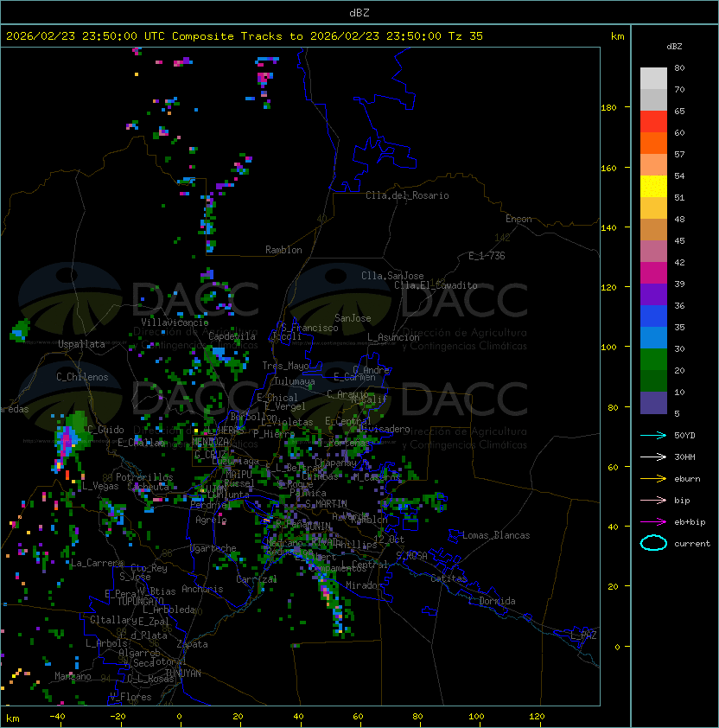Pick the red 60–65 dBZ swatch

[x=653, y=122]
